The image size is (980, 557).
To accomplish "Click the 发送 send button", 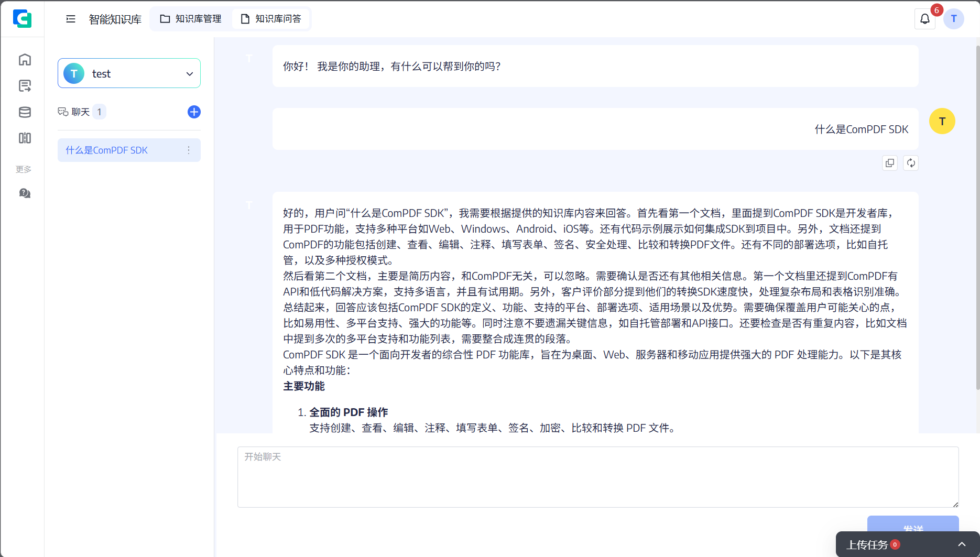I will coord(913,524).
